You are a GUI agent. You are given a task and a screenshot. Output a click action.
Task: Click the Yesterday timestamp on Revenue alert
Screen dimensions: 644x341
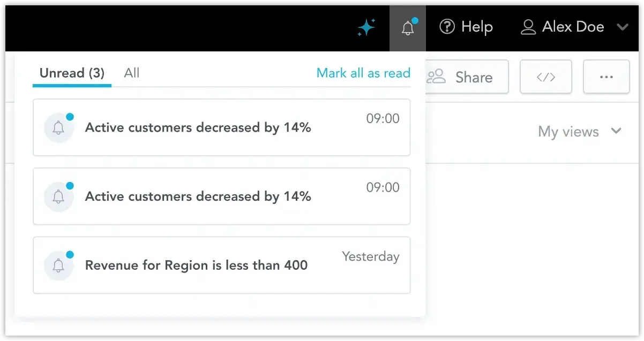370,256
